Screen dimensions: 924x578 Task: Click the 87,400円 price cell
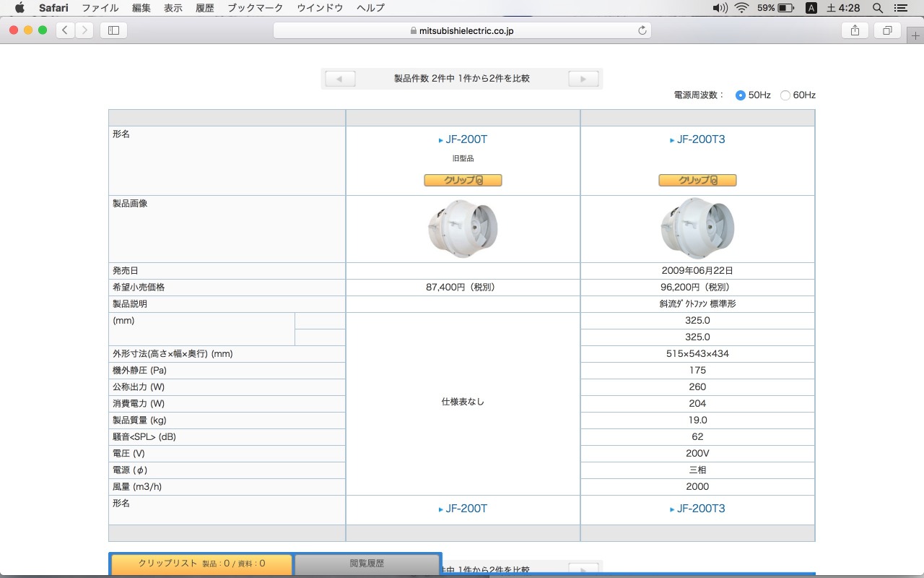pyautogui.click(x=463, y=288)
